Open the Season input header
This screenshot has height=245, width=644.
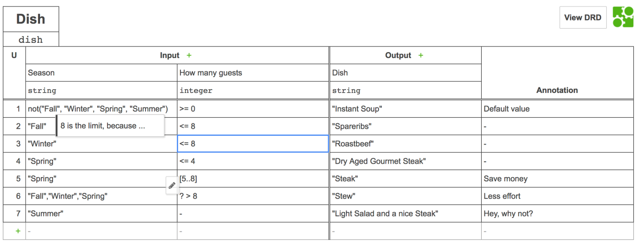[x=101, y=73]
